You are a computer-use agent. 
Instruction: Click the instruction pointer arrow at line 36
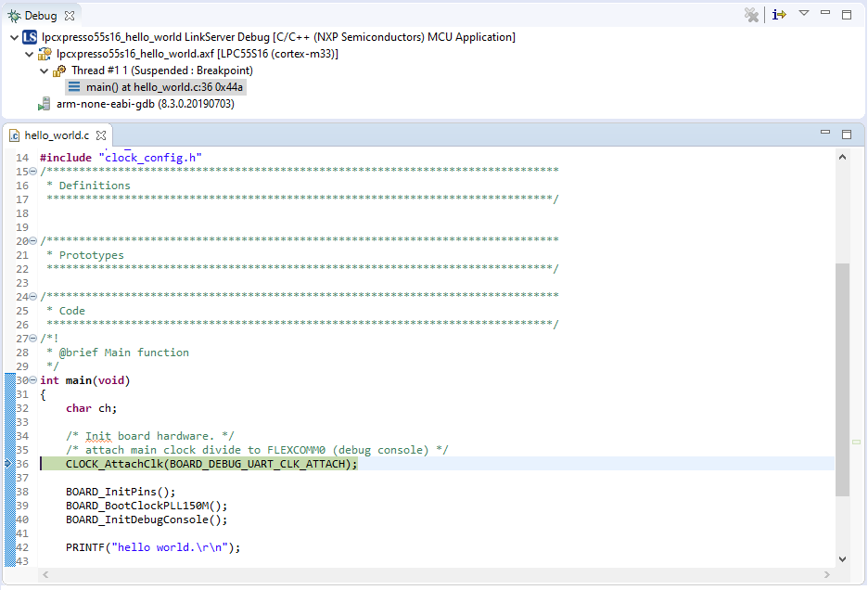[9, 464]
